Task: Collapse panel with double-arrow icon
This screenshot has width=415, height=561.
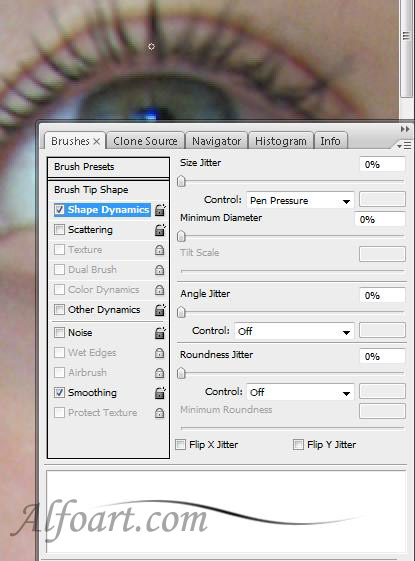Action: tap(405, 129)
